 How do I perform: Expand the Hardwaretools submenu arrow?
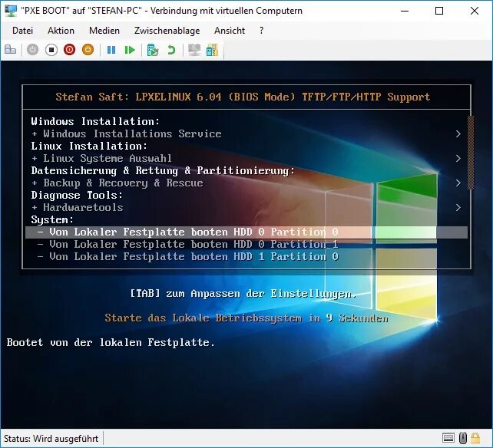(458, 207)
